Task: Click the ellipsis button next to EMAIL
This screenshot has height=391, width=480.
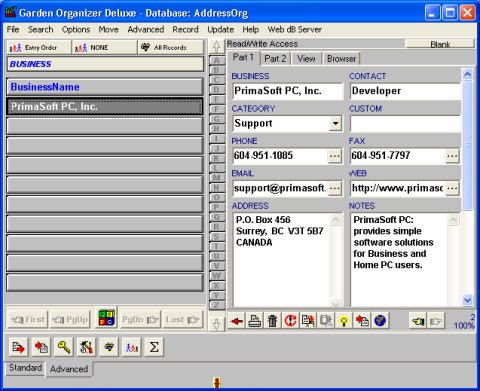Action: coord(335,189)
